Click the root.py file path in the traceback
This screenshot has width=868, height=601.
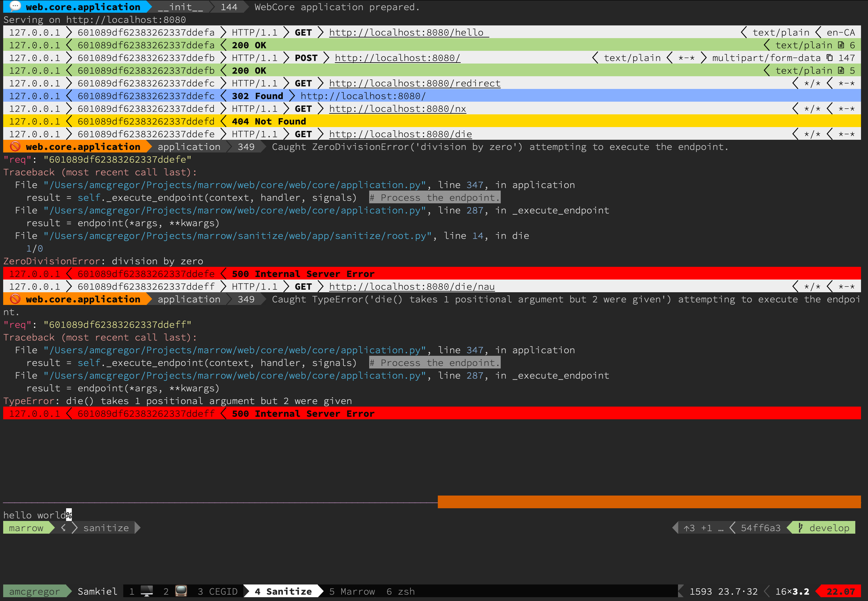coord(237,236)
